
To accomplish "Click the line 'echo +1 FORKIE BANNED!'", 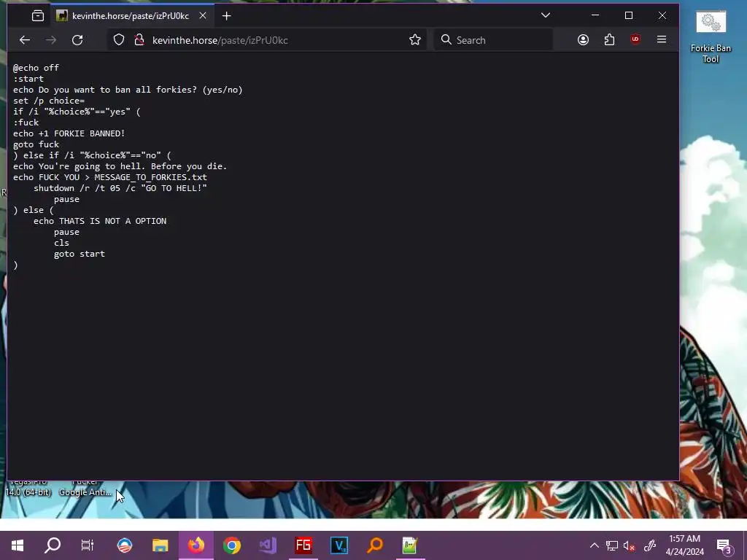I will tap(69, 133).
